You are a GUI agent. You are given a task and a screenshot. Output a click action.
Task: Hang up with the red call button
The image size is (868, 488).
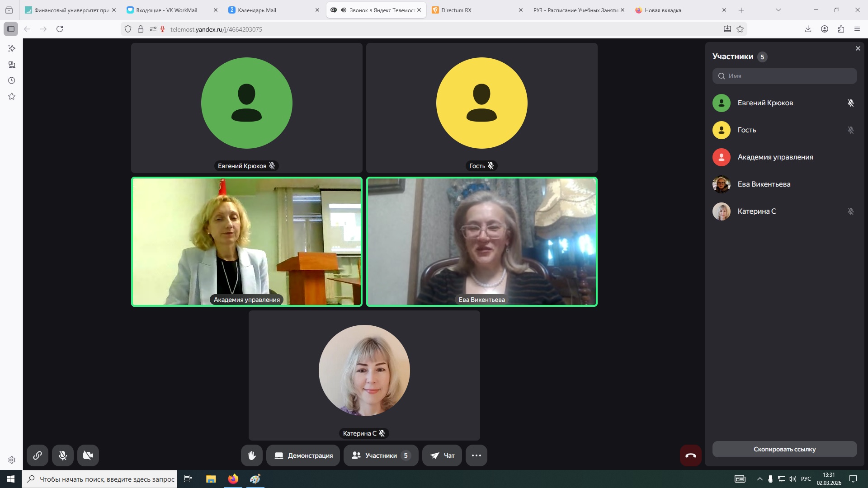point(690,455)
